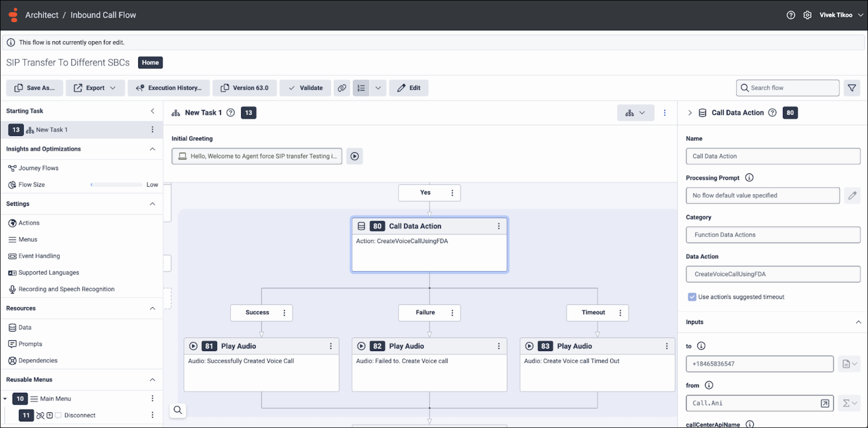Open kebab menu on Play Audio 82
The width and height of the screenshot is (868, 428).
[x=499, y=346]
